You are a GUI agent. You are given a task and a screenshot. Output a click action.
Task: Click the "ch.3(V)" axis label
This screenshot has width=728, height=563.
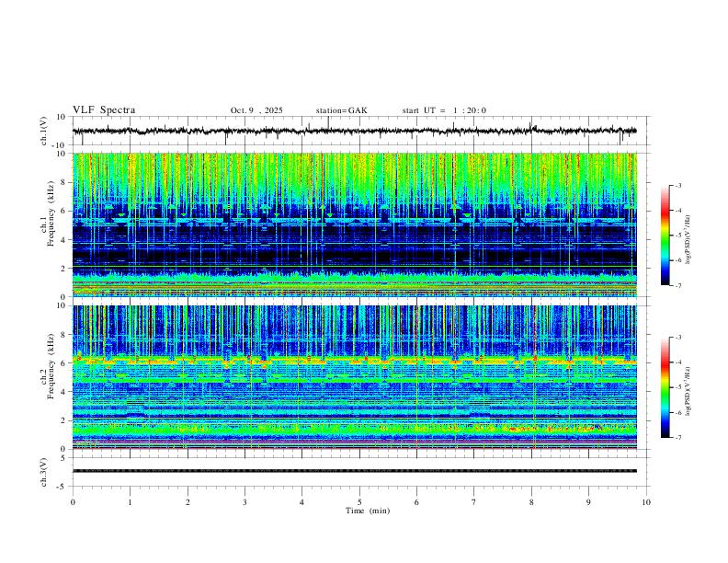point(44,473)
